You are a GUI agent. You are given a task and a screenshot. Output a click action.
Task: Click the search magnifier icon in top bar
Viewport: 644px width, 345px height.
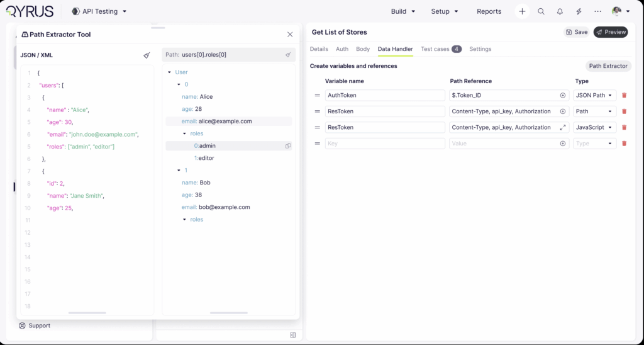pos(541,11)
